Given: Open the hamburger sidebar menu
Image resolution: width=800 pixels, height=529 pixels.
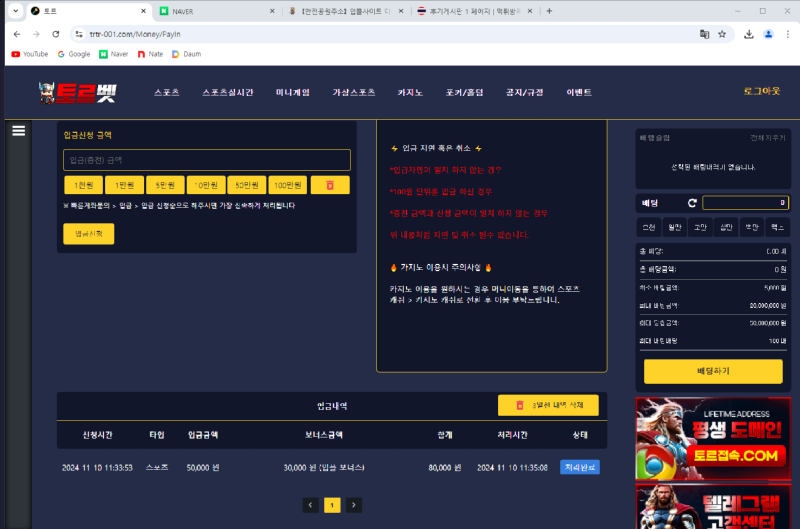Looking at the screenshot, I should click(x=17, y=130).
